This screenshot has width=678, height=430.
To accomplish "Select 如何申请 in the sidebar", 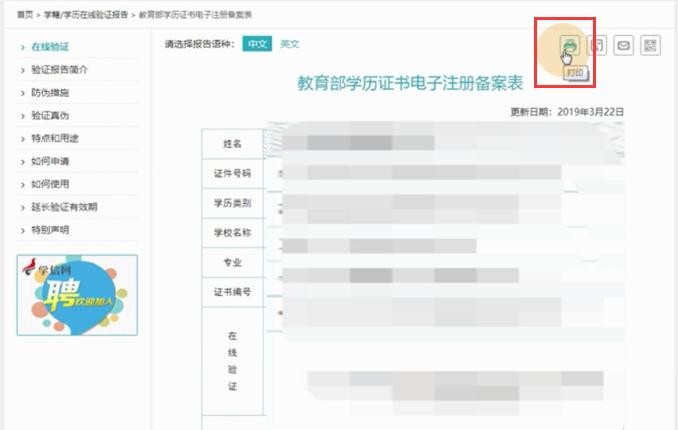I will pyautogui.click(x=50, y=161).
